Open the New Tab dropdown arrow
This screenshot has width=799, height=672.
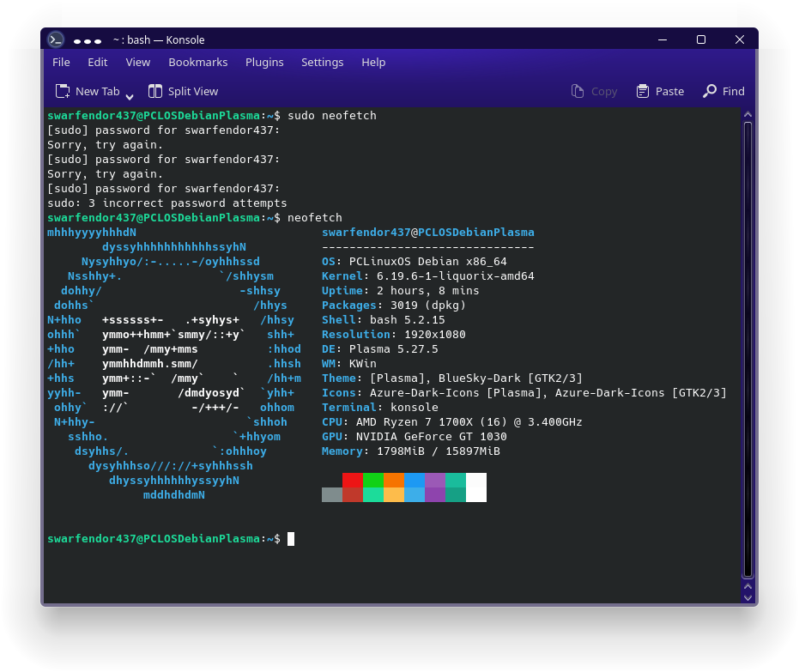point(130,96)
